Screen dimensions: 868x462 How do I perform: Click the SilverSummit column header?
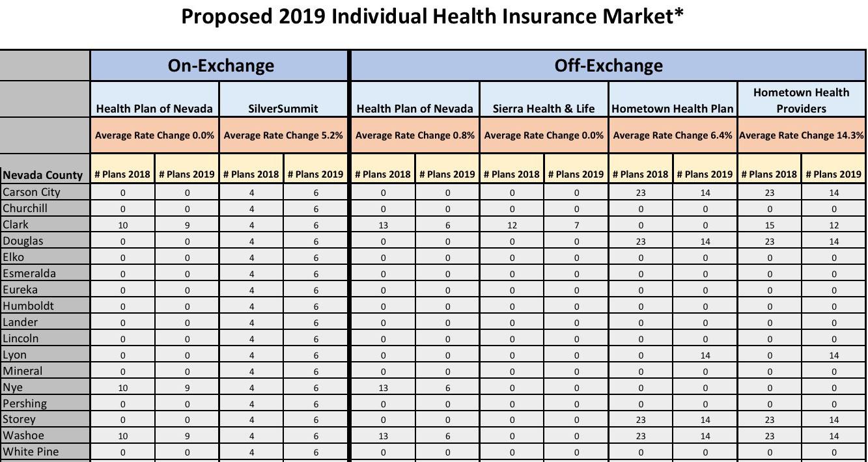284,109
